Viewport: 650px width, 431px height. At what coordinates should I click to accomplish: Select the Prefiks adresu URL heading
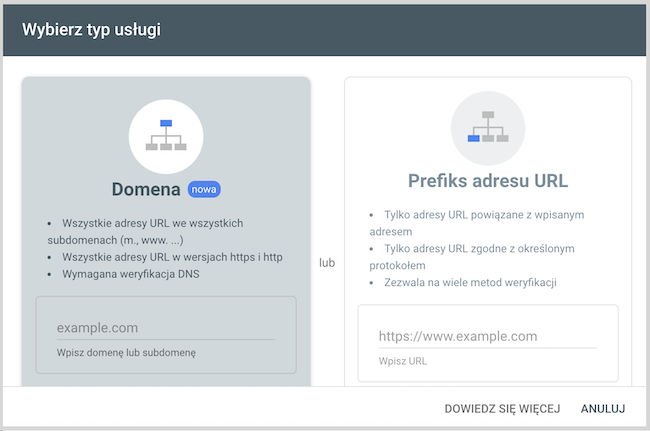[488, 181]
